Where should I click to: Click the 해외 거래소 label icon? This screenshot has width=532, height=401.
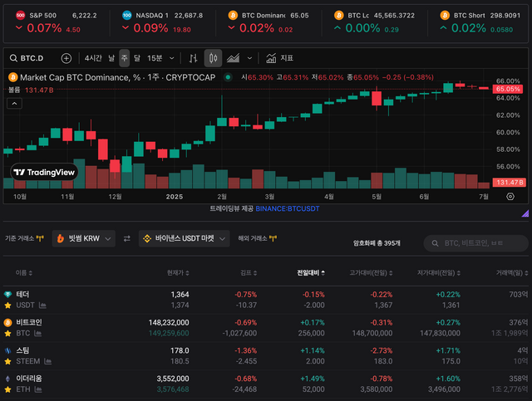pyautogui.click(x=273, y=238)
